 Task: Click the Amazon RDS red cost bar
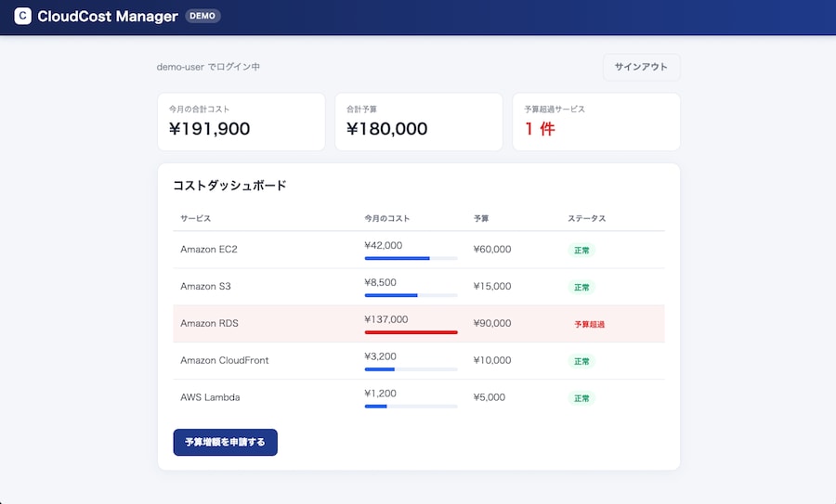411,332
